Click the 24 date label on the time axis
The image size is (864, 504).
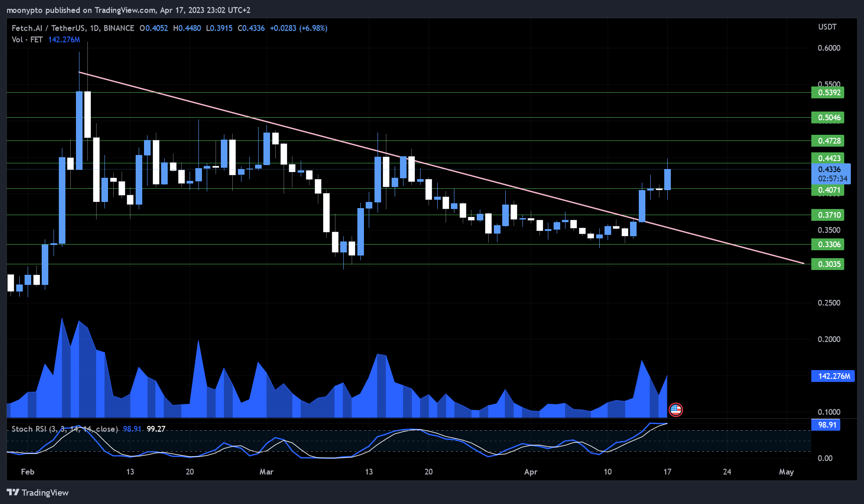(x=727, y=472)
